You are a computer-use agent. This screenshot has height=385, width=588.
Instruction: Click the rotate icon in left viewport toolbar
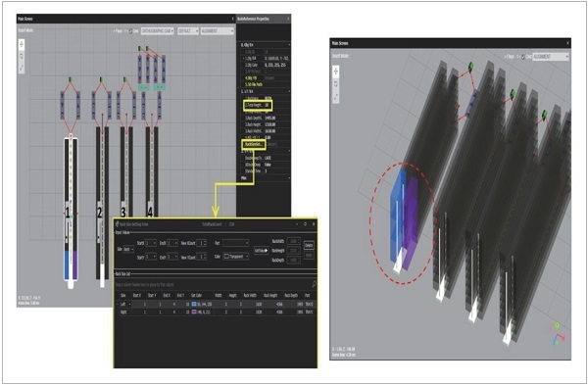point(22,56)
